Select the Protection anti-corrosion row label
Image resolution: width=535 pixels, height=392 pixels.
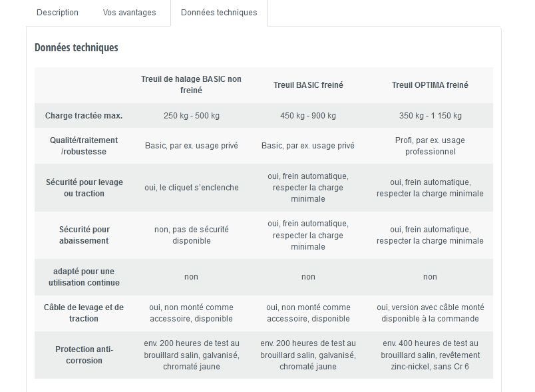click(84, 355)
